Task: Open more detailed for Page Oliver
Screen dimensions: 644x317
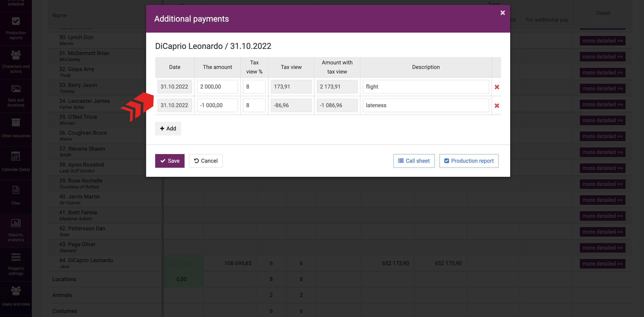Action: [603, 248]
